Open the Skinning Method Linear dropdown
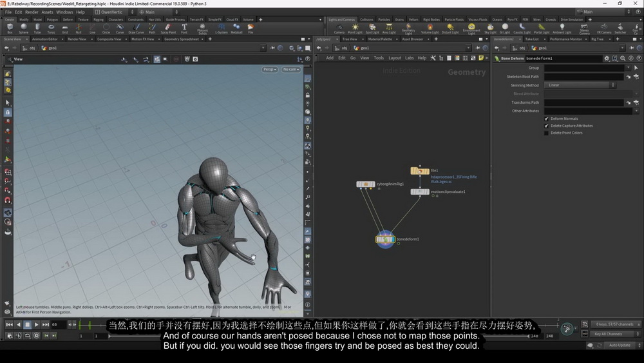 pos(580,85)
